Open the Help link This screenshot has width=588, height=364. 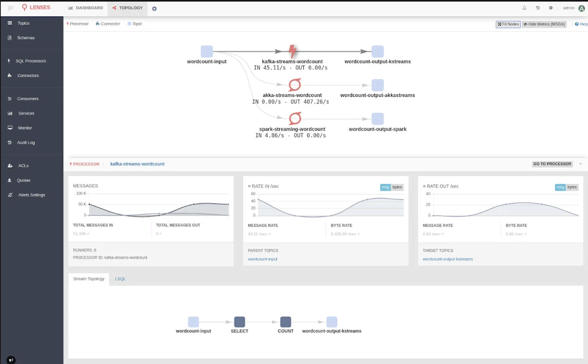(582, 24)
